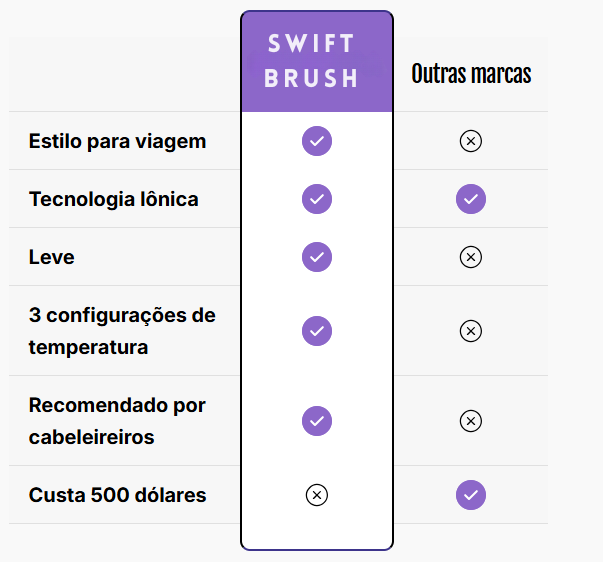The height and width of the screenshot is (562, 603).
Task: Click the 3 configurações de temperatura label
Action: point(121,331)
